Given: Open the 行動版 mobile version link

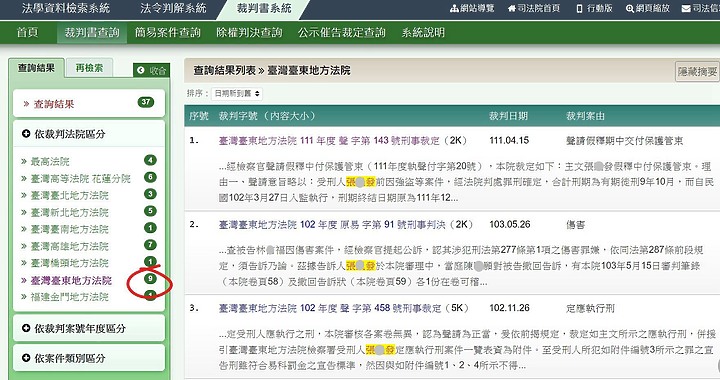Looking at the screenshot, I should 594,8.
